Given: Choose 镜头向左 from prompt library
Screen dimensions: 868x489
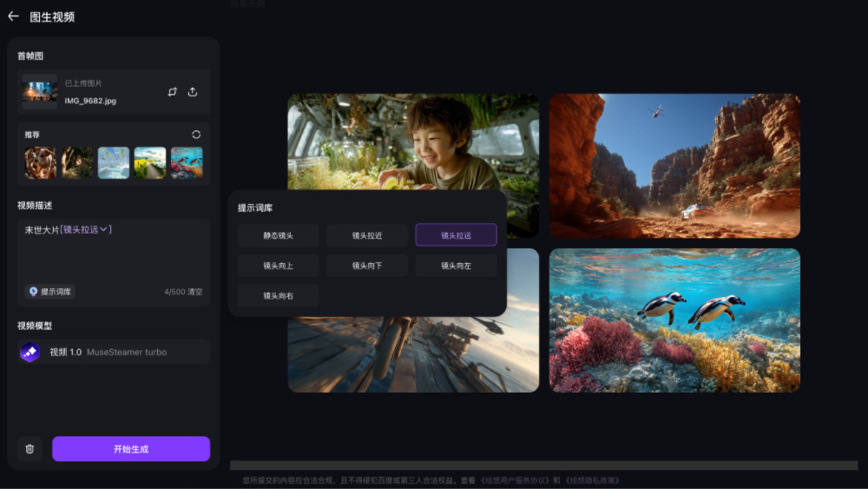Looking at the screenshot, I should point(456,266).
